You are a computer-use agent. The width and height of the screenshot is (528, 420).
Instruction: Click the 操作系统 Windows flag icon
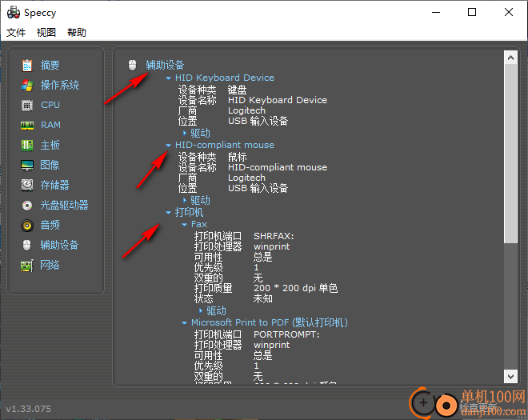click(27, 86)
